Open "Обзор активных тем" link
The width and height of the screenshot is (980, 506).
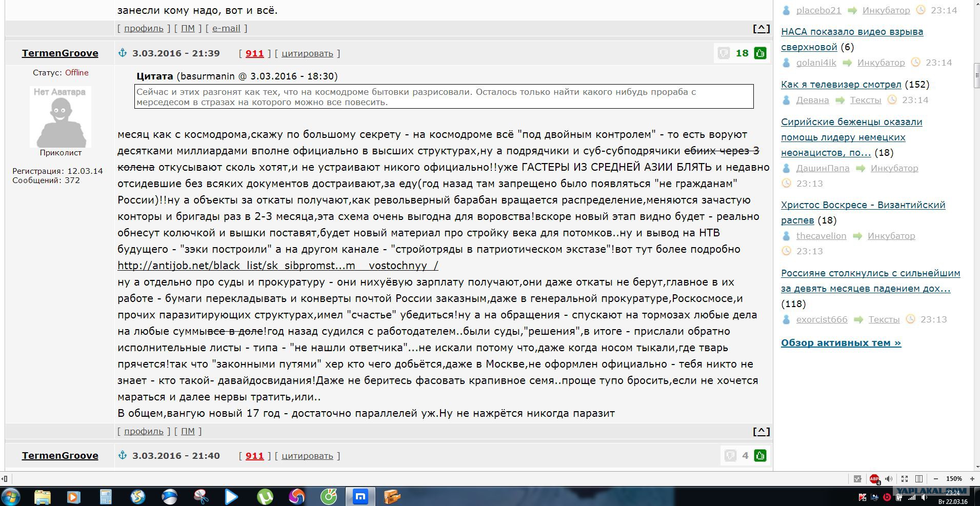841,343
